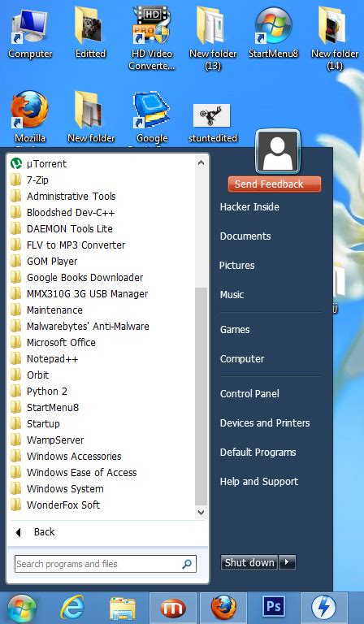Open Music from the Start menu
364x624 pixels.
[232, 294]
